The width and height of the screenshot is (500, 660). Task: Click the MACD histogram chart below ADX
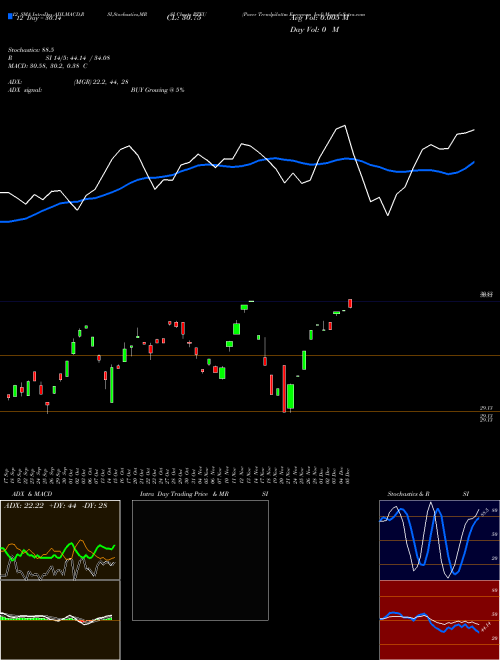coord(60,620)
